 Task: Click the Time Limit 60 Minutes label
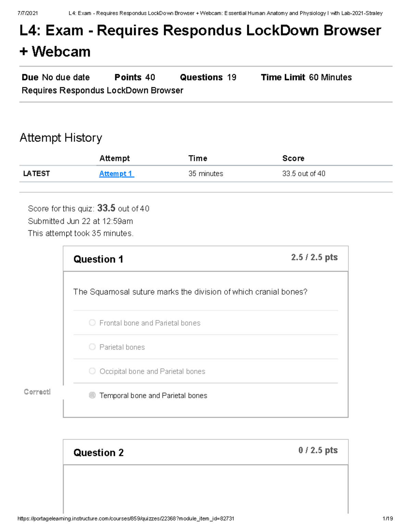click(306, 77)
